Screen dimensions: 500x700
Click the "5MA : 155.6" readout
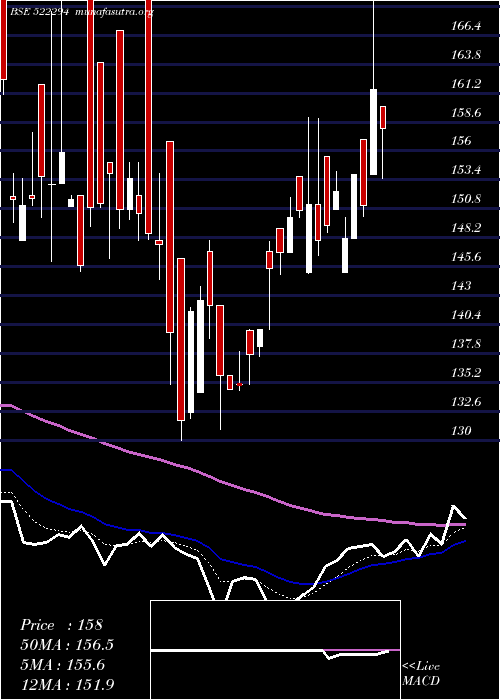click(x=62, y=665)
